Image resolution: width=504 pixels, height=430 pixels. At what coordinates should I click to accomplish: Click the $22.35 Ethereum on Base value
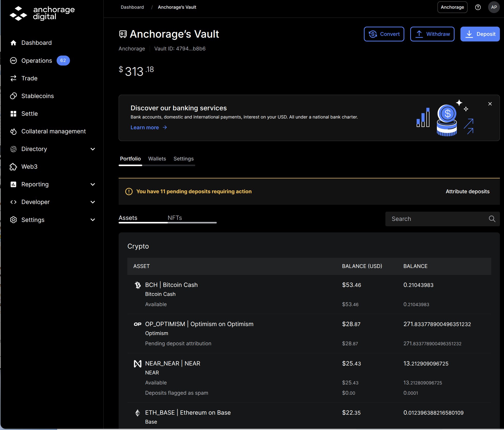click(351, 413)
